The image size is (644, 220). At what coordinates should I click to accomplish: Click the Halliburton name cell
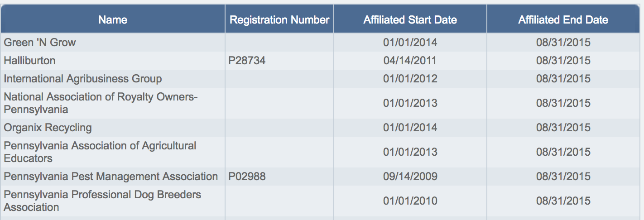click(x=30, y=61)
